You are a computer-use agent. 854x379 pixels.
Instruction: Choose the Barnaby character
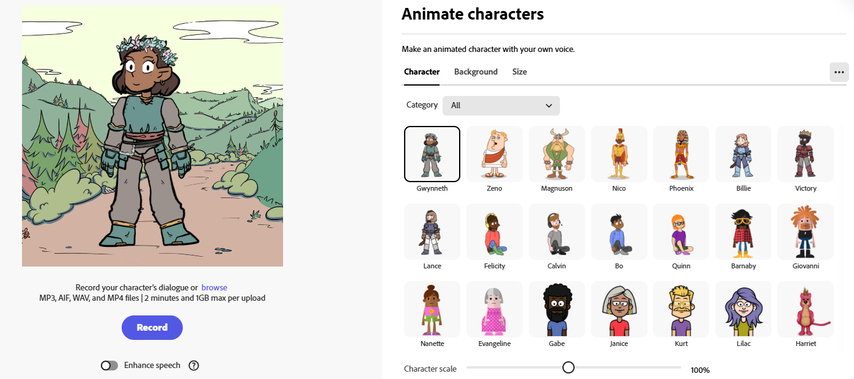(743, 231)
